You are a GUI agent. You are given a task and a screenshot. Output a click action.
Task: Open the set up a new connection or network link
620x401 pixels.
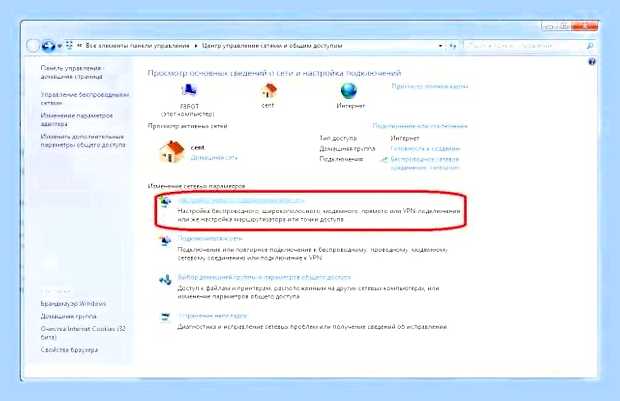(x=241, y=201)
